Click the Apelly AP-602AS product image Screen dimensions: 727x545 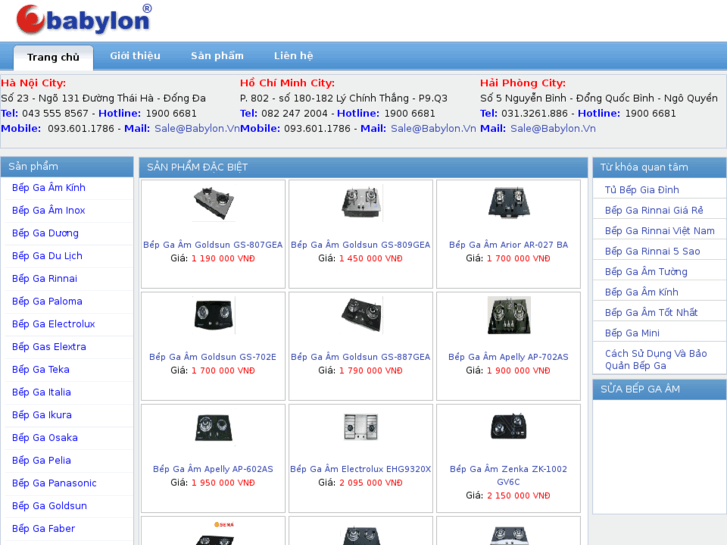[x=214, y=428]
